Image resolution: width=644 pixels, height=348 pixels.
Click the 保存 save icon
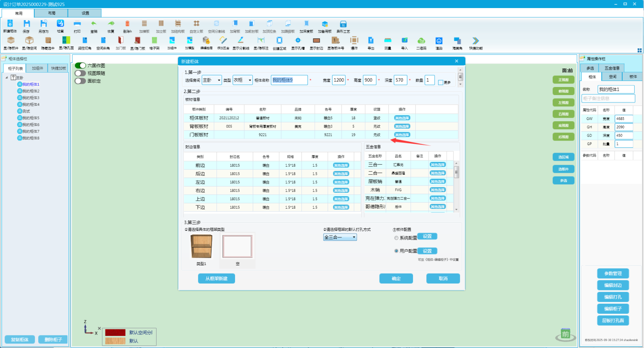(26, 25)
